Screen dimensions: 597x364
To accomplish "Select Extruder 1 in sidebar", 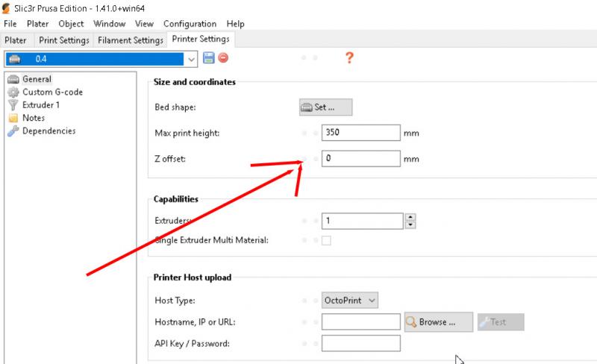I will [x=41, y=105].
